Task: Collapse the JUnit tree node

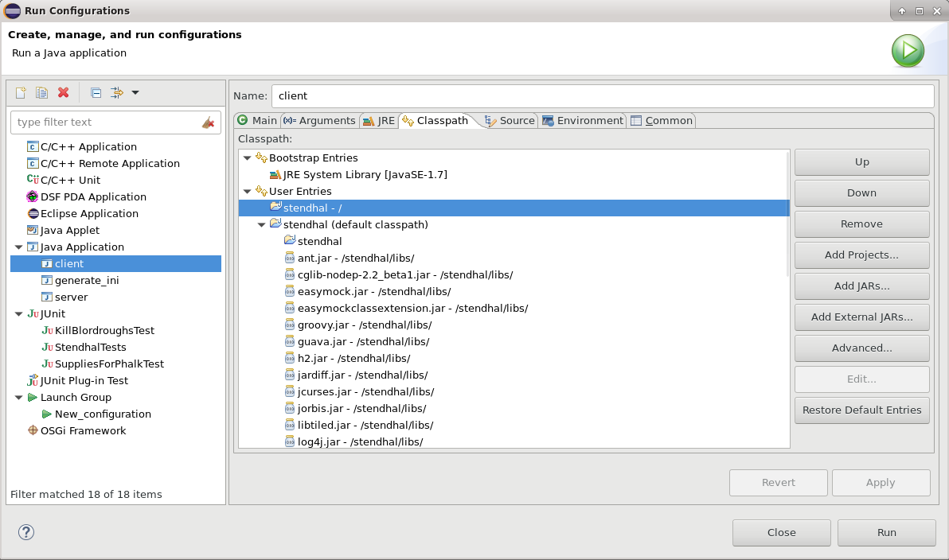Action: [19, 314]
